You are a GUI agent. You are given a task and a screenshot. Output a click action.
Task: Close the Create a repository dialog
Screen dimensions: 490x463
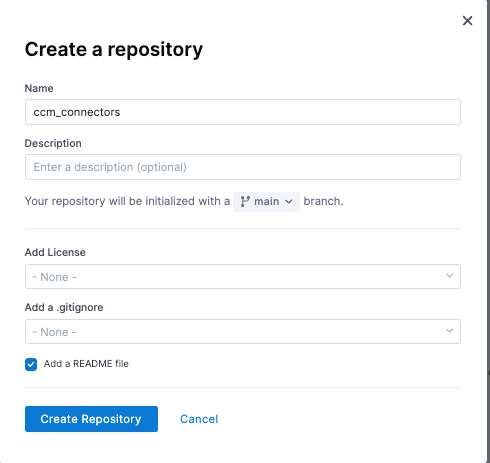[467, 21]
